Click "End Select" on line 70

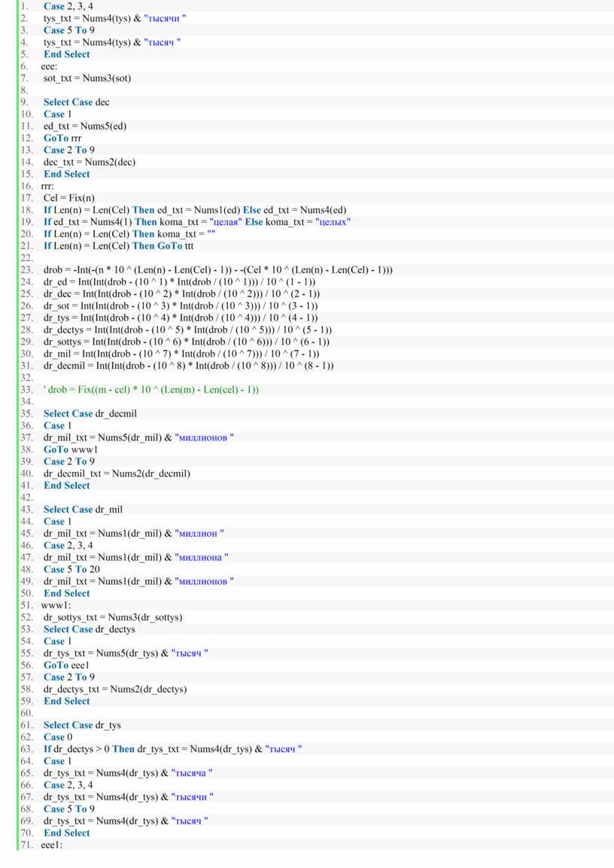(66, 833)
